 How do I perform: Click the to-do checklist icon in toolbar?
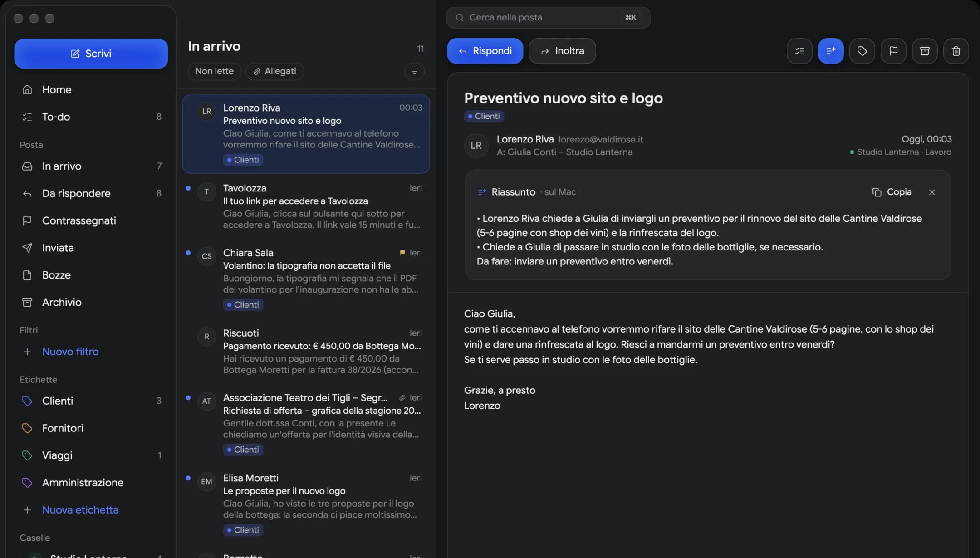pos(799,51)
